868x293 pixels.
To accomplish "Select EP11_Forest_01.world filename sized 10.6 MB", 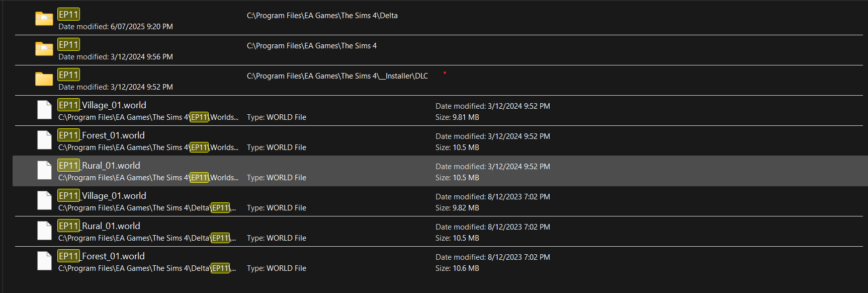I will [101, 256].
